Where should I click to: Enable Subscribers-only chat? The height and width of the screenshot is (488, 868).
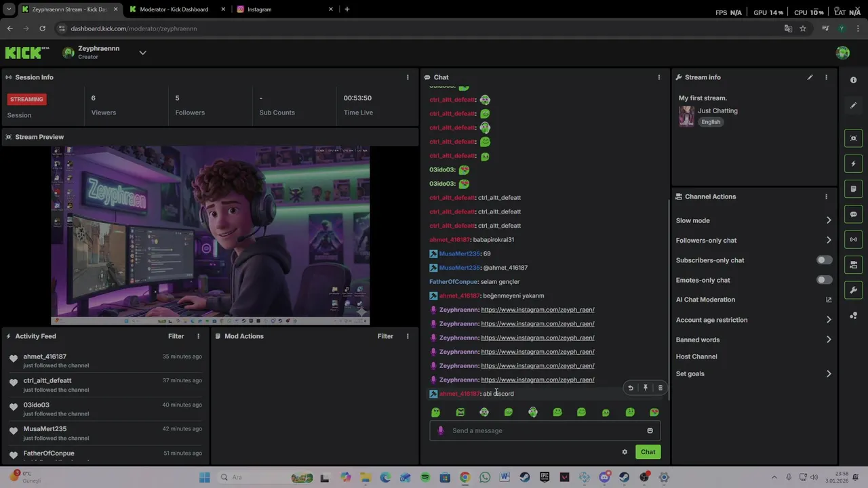click(x=824, y=260)
